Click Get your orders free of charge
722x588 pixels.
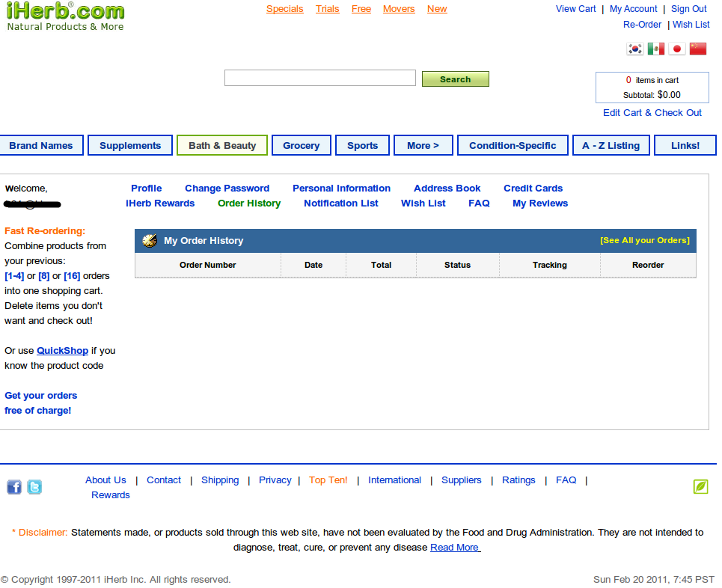tap(41, 403)
